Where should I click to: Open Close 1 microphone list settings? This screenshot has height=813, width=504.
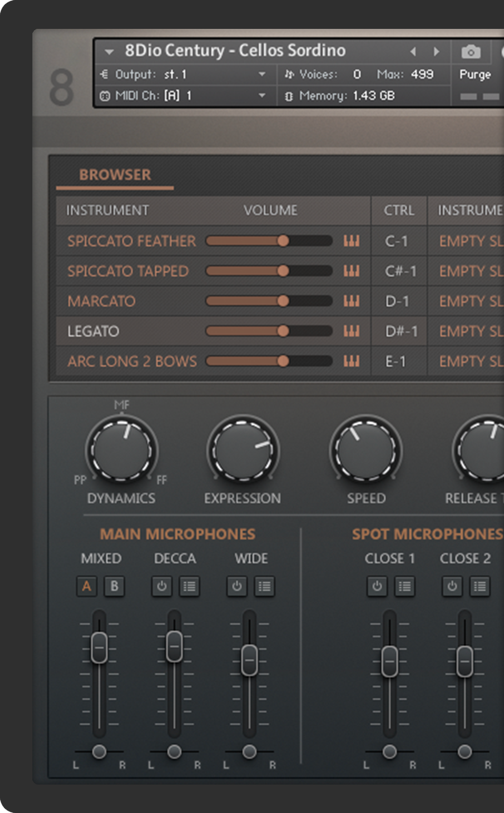pyautogui.click(x=405, y=586)
